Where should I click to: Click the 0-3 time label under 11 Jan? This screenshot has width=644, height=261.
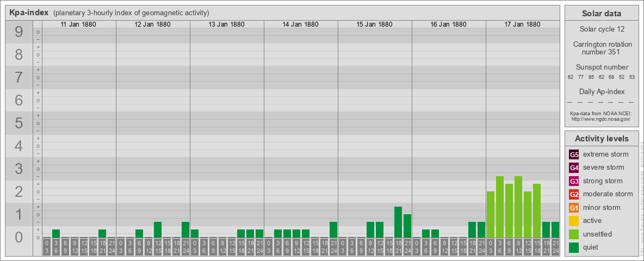point(47,247)
